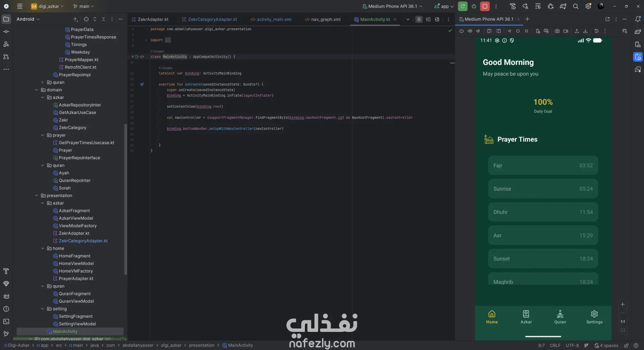
Task: Collapse the prayer package
Action: coord(43,135)
